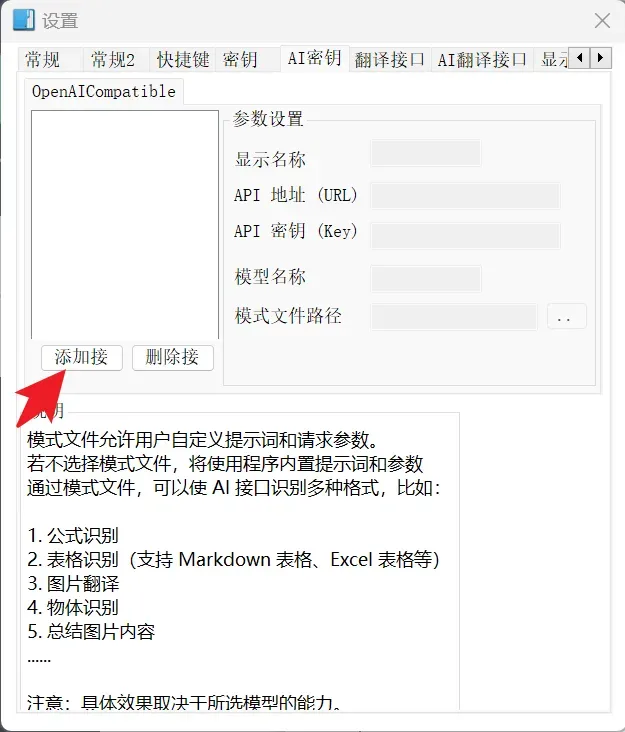Select the 快捷键 tab
The height and width of the screenshot is (732, 625).
click(x=182, y=60)
